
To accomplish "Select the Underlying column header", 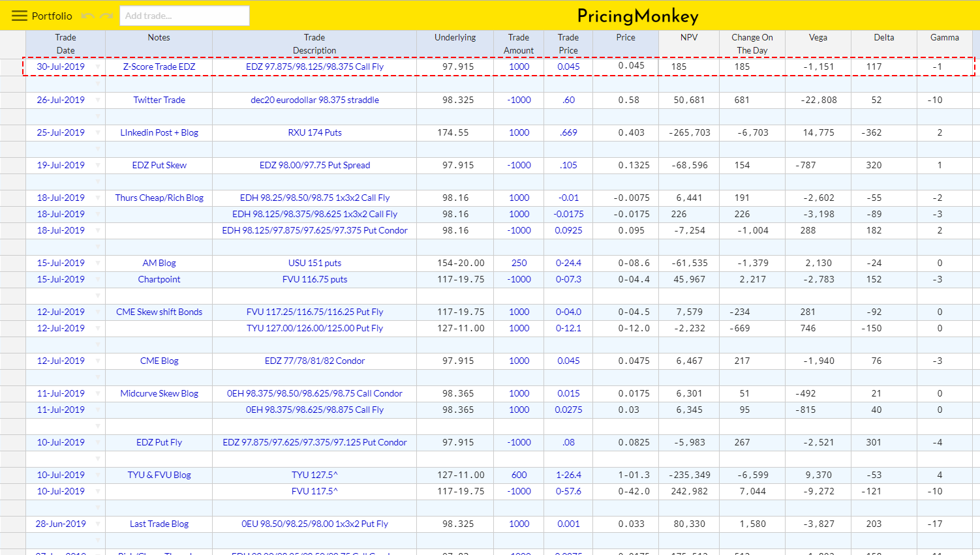I will (455, 44).
